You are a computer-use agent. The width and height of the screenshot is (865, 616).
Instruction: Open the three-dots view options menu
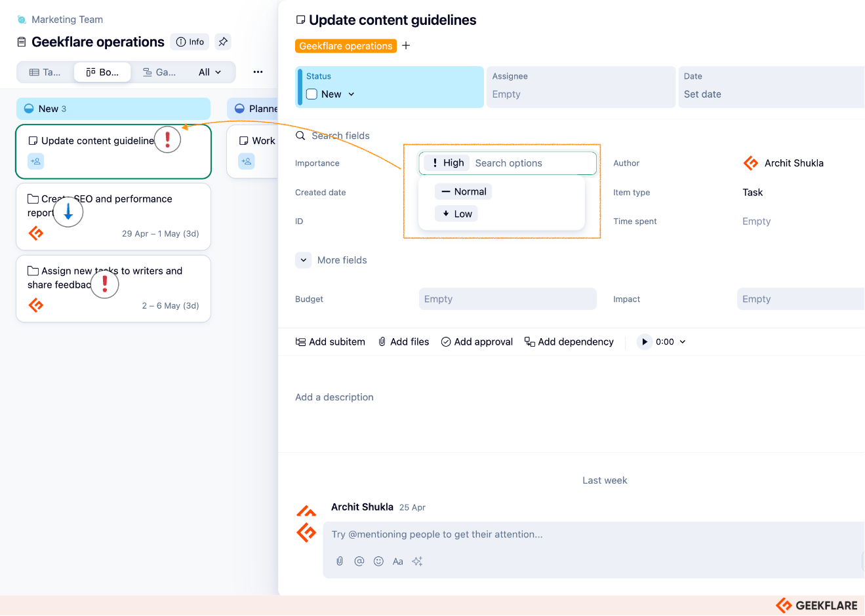(x=258, y=72)
